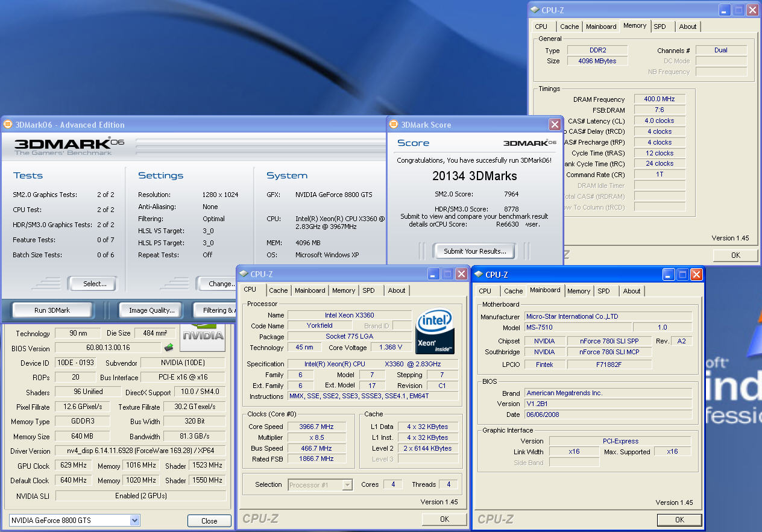Click the nForce 780i SLI SPP chipset field
The height and width of the screenshot is (532, 762).
610,341
